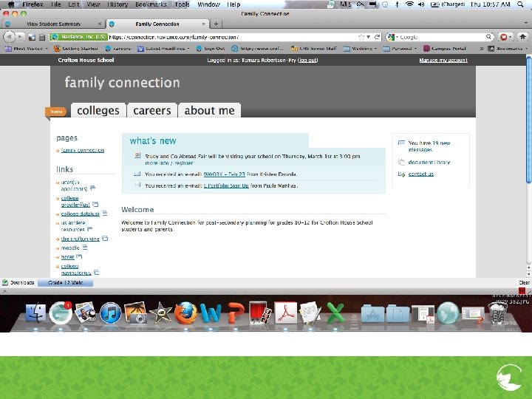The height and width of the screenshot is (399, 532).
Task: Open the college datalist sidebar link
Action: (x=80, y=214)
